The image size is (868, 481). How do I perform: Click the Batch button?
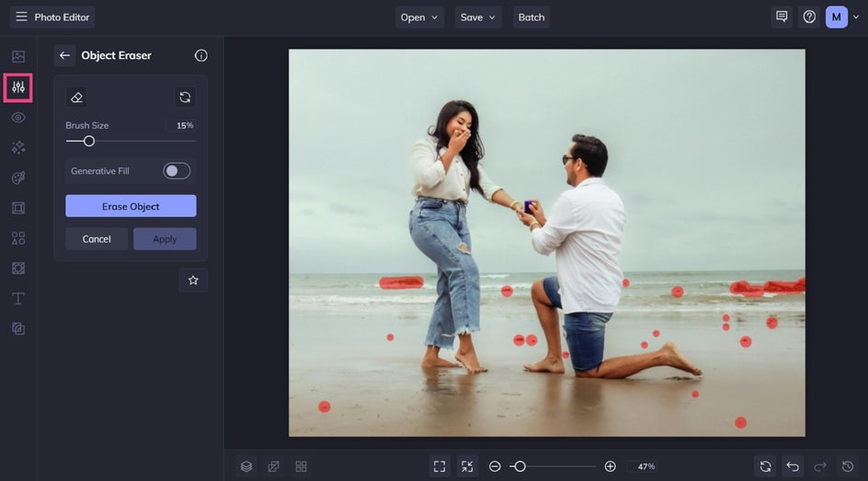(531, 17)
